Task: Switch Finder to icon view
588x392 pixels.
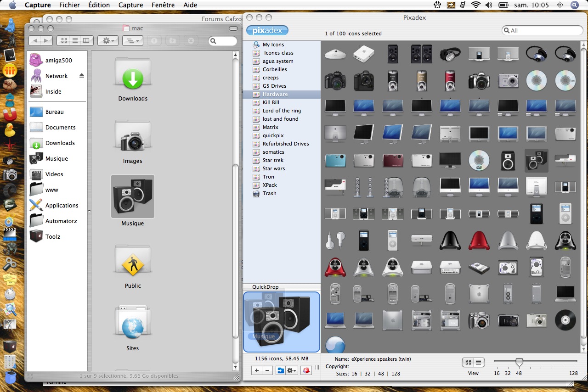Action: coord(64,40)
